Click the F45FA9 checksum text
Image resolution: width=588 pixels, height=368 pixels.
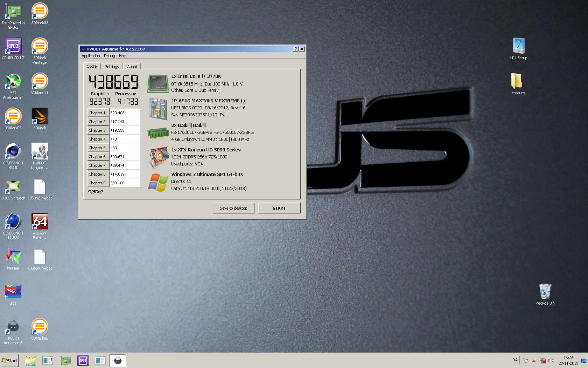tap(95, 192)
